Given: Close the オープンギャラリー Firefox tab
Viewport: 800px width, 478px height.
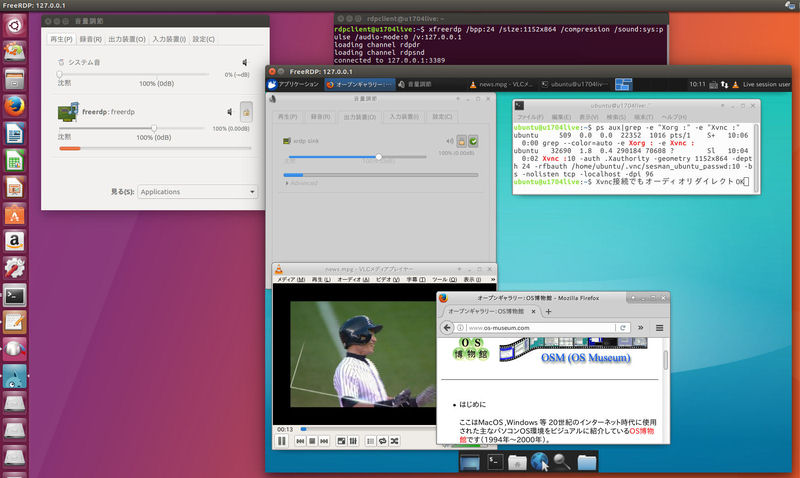Looking at the screenshot, I should (x=533, y=311).
